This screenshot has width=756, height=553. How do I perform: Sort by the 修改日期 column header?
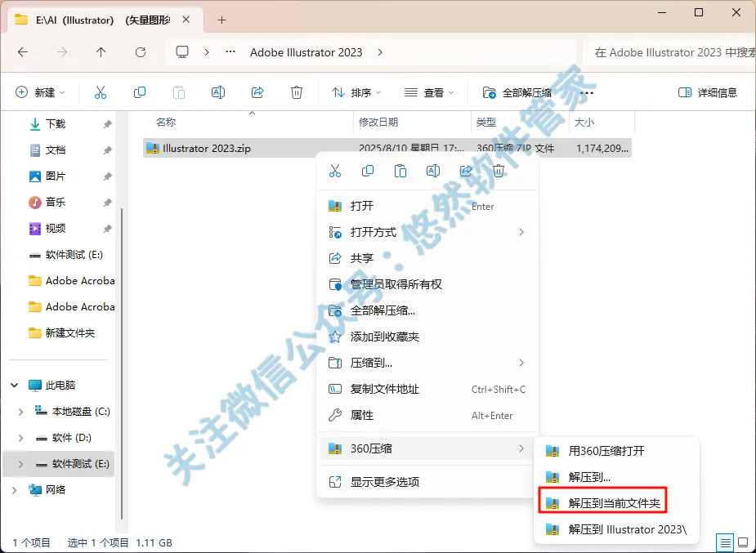[378, 123]
